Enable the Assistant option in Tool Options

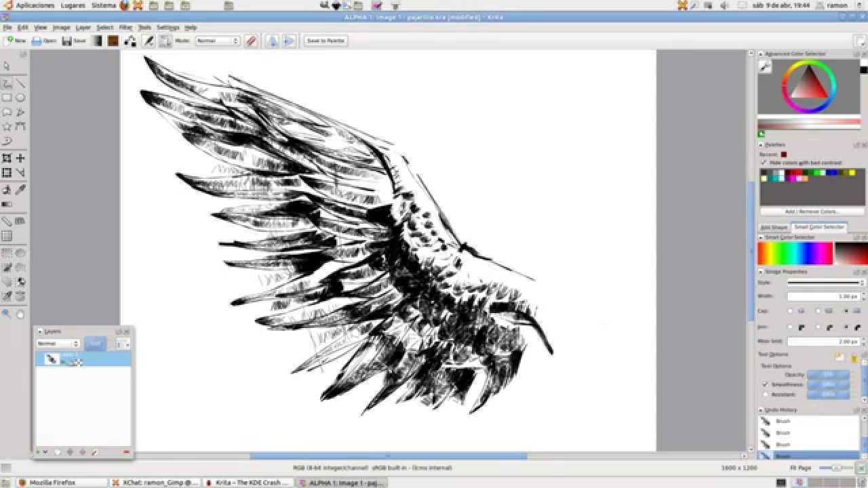tap(765, 393)
